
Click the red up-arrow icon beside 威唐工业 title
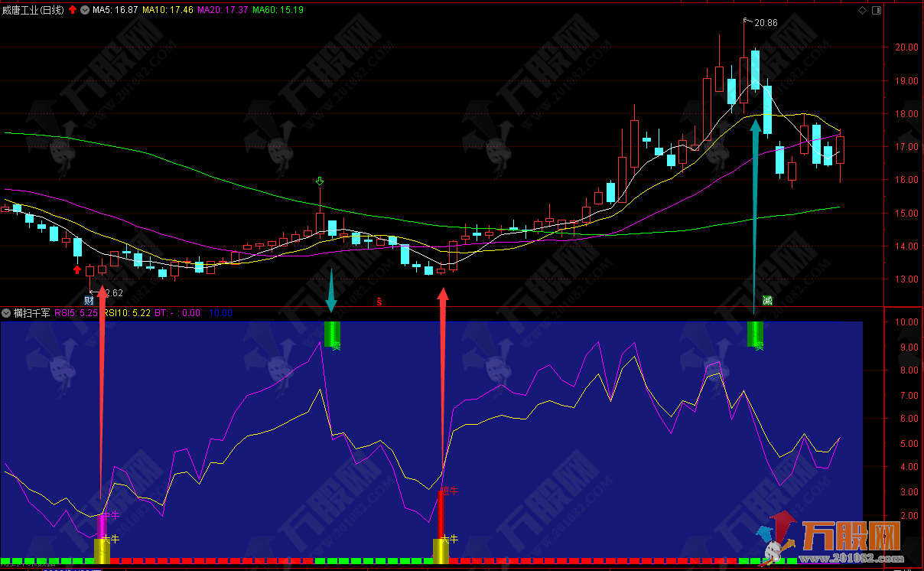coord(73,10)
